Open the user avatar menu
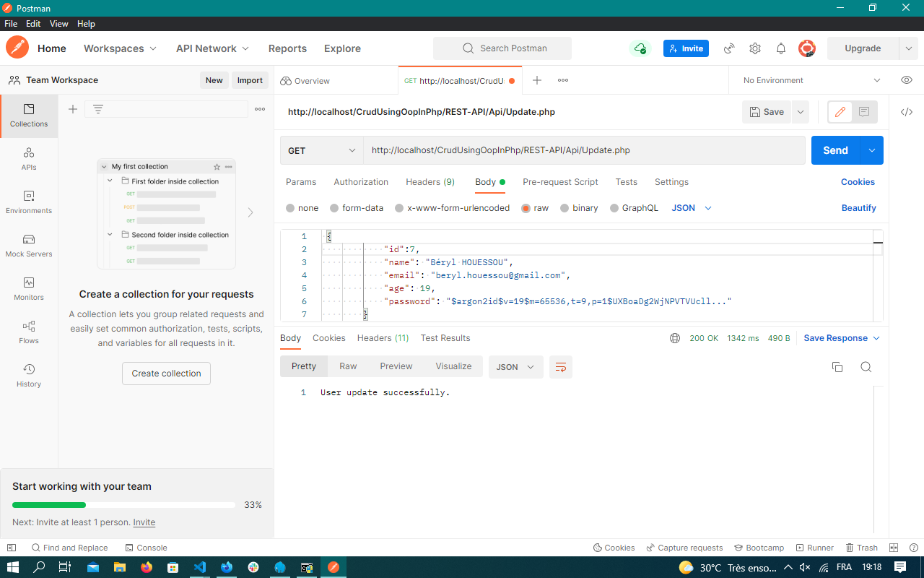This screenshot has height=578, width=924. coord(807,48)
